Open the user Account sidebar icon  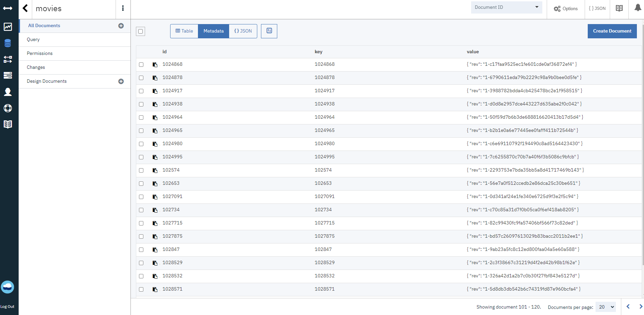click(8, 92)
